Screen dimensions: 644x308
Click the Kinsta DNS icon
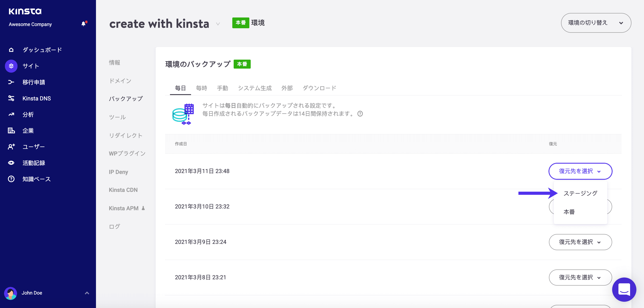pyautogui.click(x=11, y=98)
